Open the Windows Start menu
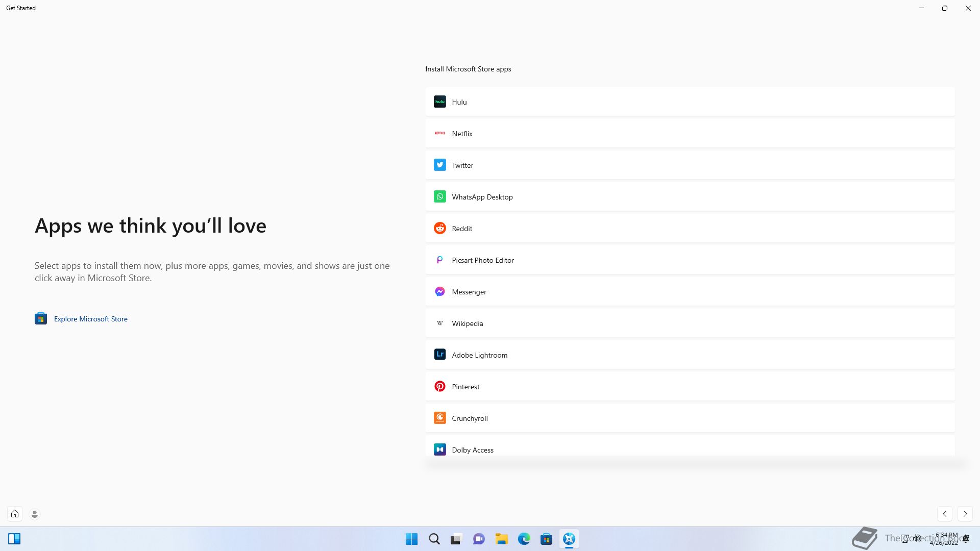Viewport: 980px width, 551px height. click(411, 539)
